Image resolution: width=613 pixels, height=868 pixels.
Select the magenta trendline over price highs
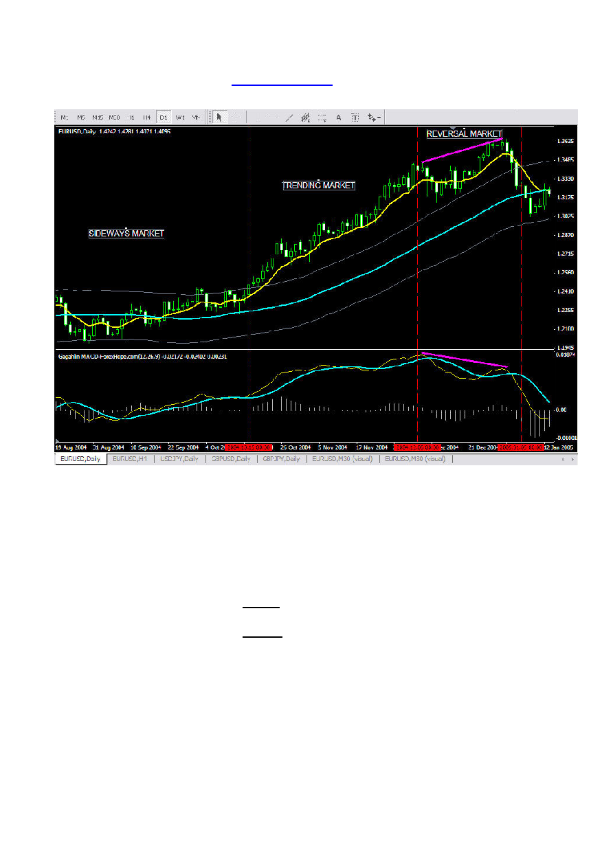pos(463,151)
